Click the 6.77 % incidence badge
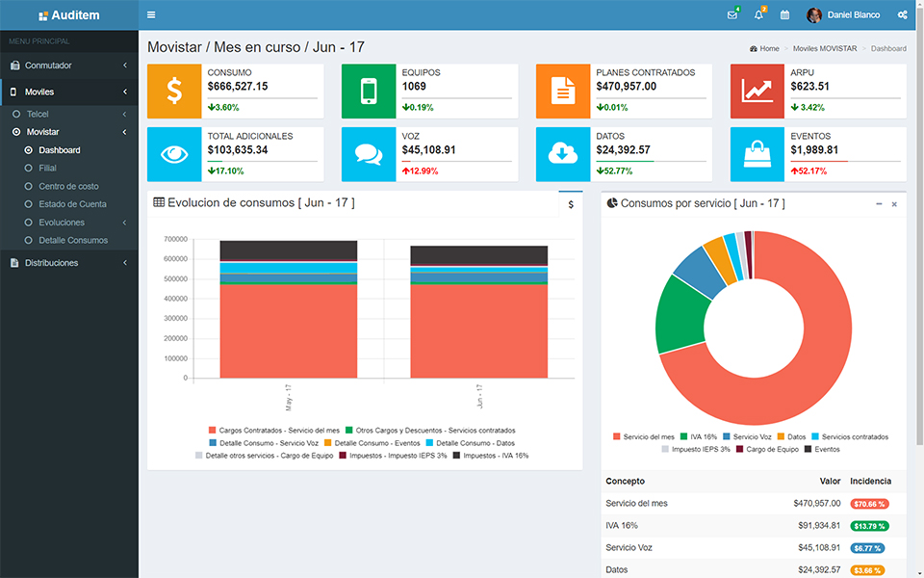 tap(867, 548)
